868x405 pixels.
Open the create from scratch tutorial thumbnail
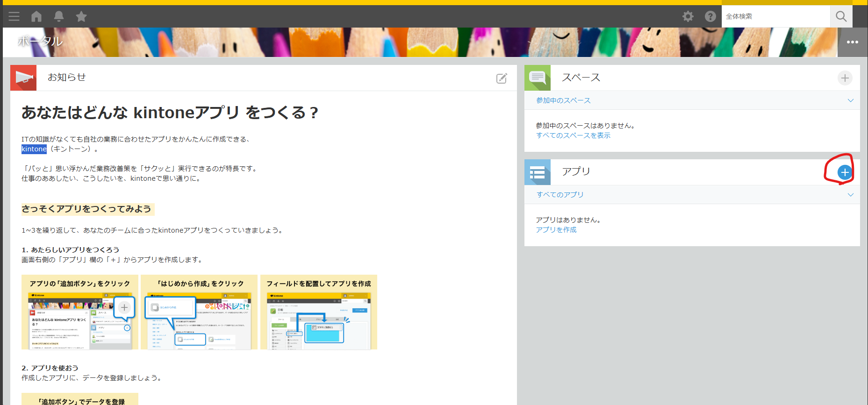pyautogui.click(x=199, y=312)
